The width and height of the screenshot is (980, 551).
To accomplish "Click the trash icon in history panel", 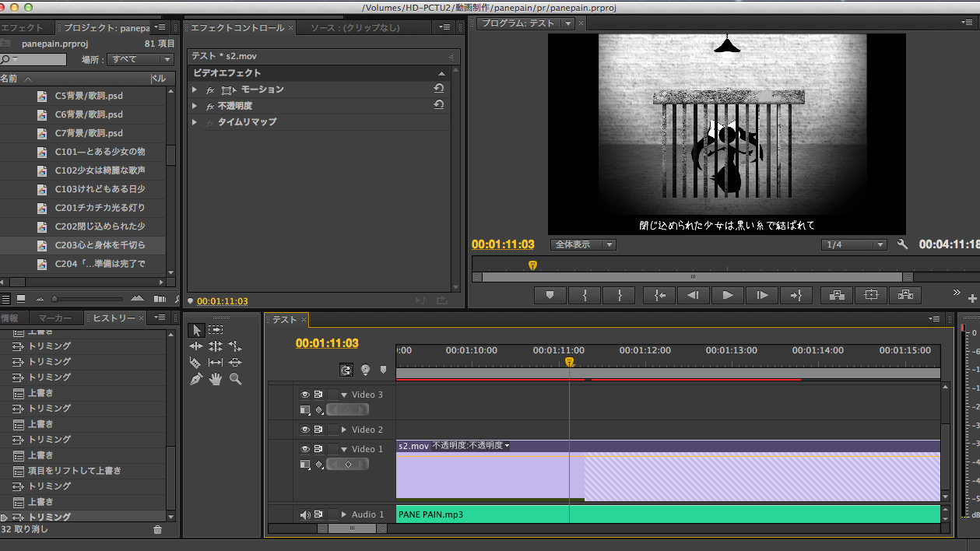I will pyautogui.click(x=158, y=529).
